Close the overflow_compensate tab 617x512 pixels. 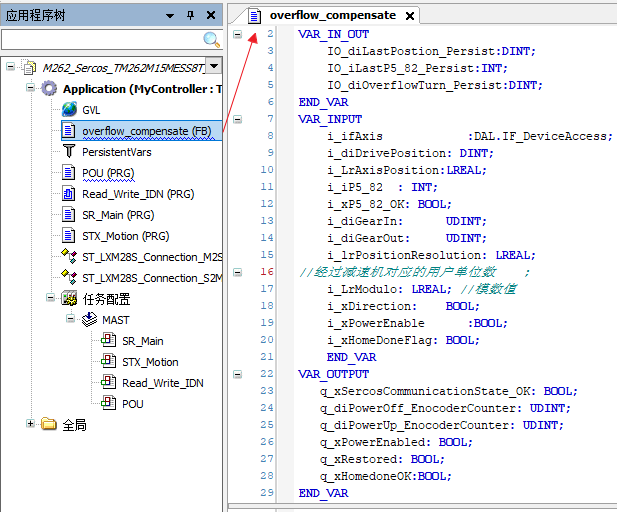[x=410, y=16]
